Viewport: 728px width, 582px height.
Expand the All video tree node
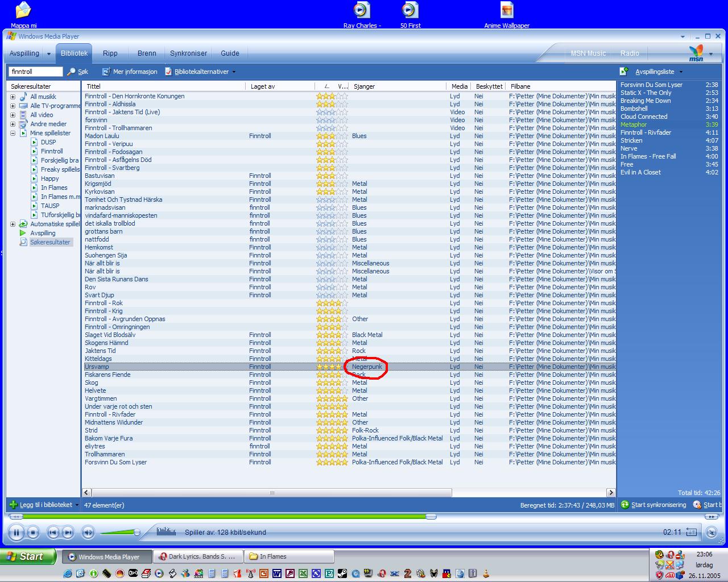13,115
